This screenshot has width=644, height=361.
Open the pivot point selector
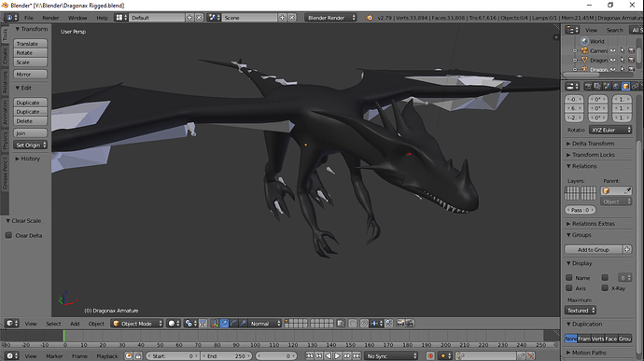(x=190, y=324)
